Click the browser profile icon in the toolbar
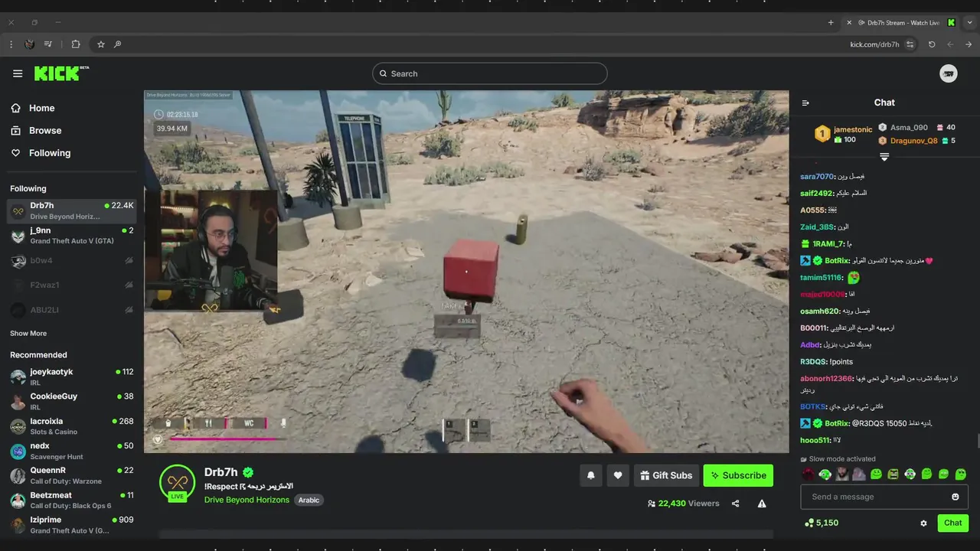 [x=29, y=44]
